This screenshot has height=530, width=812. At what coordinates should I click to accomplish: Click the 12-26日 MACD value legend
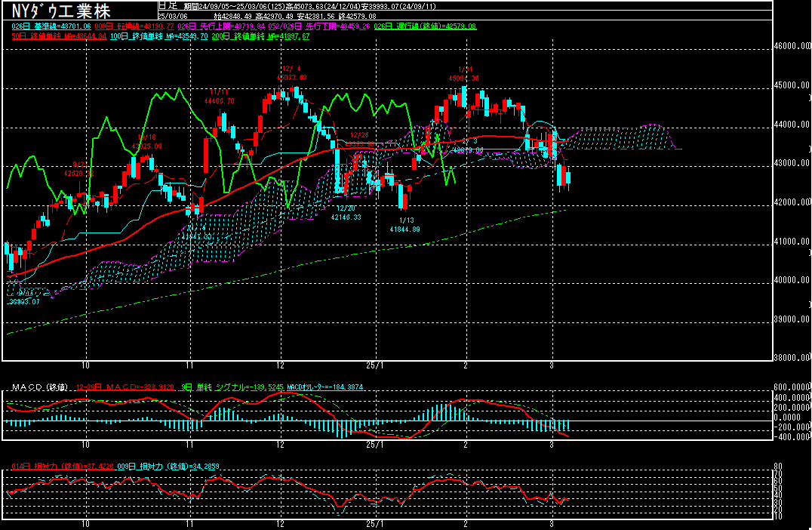[125, 387]
